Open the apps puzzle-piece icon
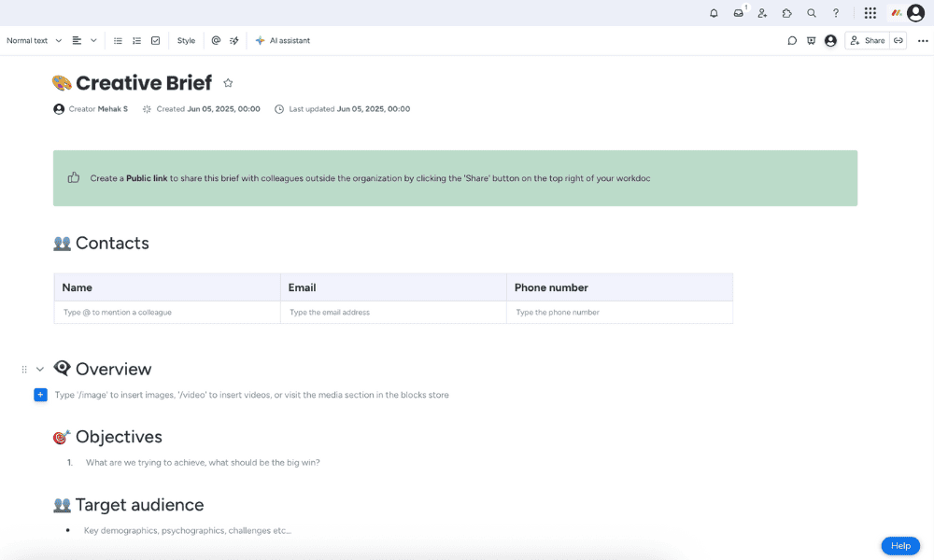 tap(786, 13)
